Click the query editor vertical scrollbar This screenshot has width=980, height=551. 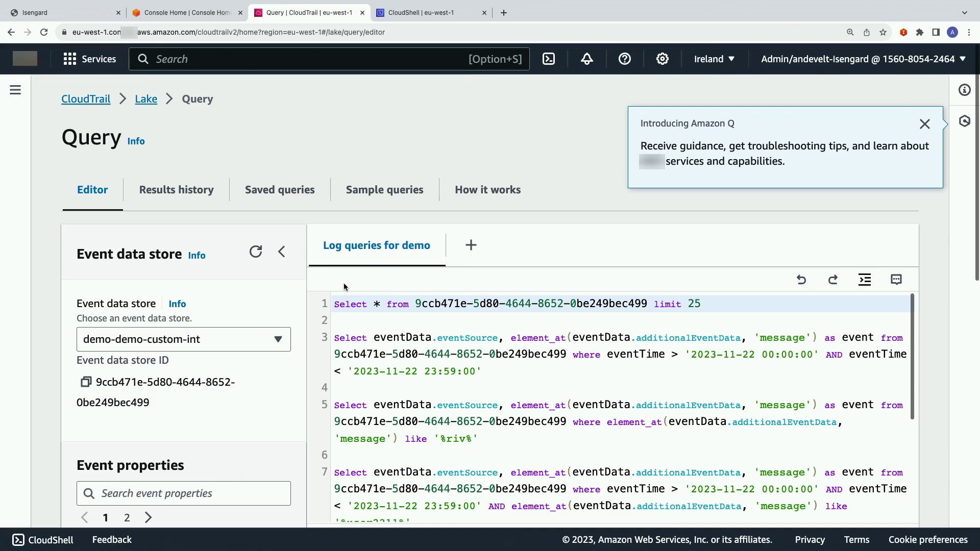(912, 357)
